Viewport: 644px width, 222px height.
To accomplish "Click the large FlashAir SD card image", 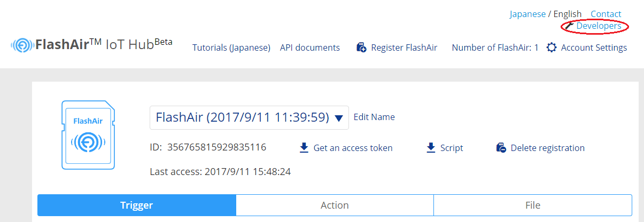I will click(x=89, y=135).
